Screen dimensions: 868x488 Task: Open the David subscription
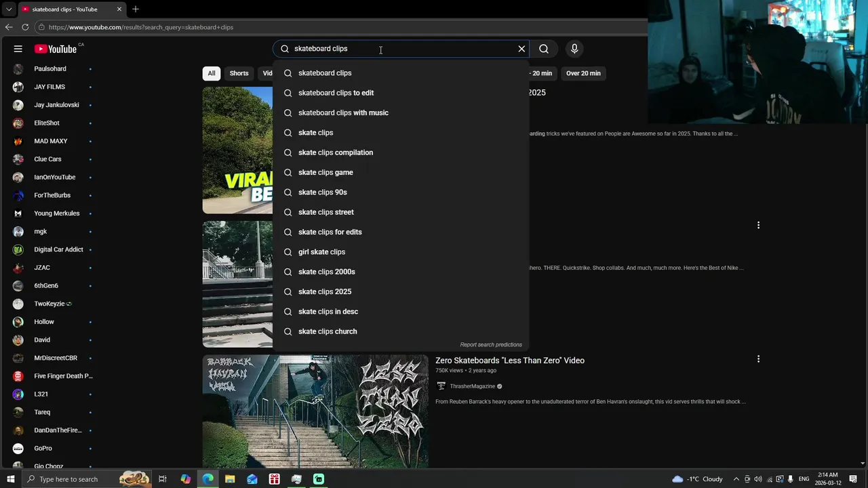coord(54,340)
